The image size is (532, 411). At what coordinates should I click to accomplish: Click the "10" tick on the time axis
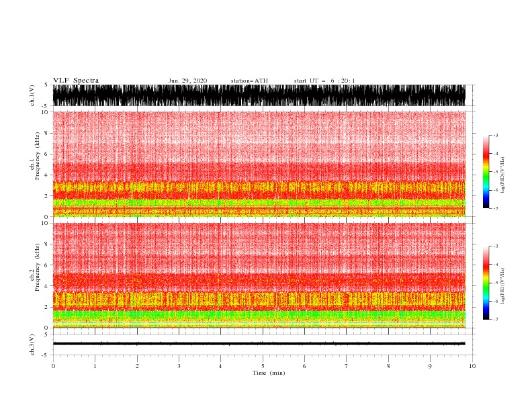pos(472,366)
